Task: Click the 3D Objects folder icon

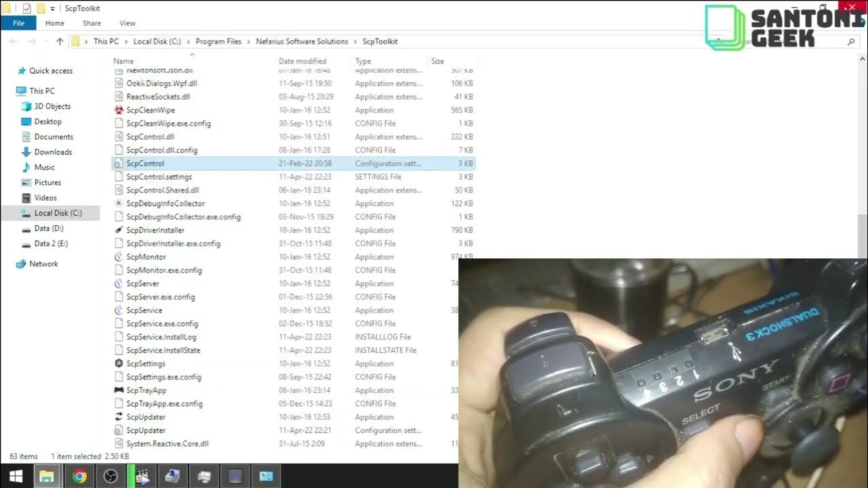Action: [26, 106]
